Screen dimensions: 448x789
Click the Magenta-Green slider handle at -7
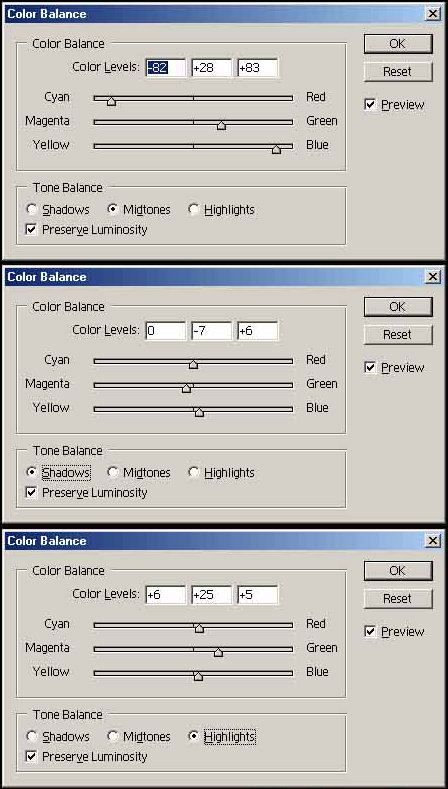click(187, 388)
